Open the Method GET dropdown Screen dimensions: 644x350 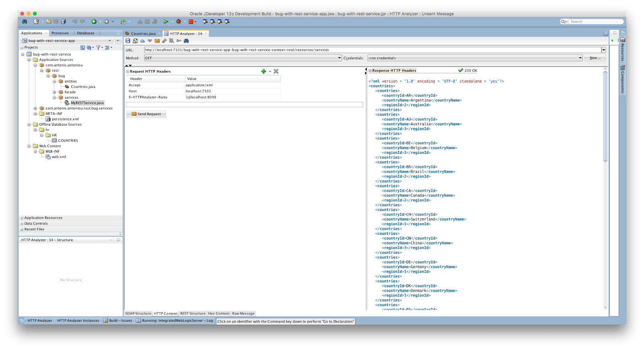243,58
